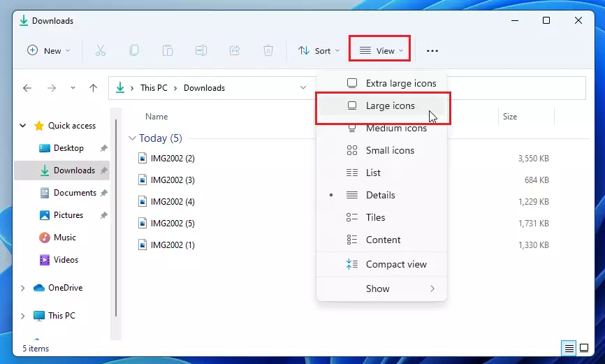This screenshot has width=605, height=364.
Task: Open recent locations chevron
Action: (x=73, y=88)
